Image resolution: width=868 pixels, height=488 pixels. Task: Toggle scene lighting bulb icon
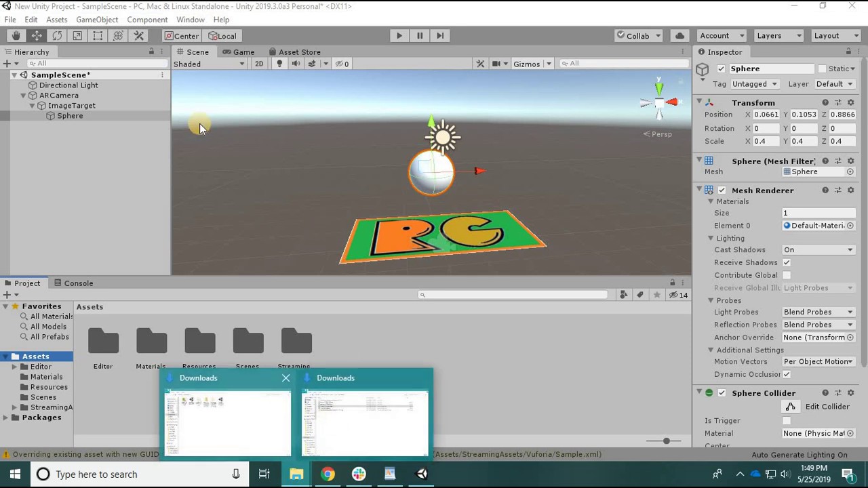[x=279, y=64]
